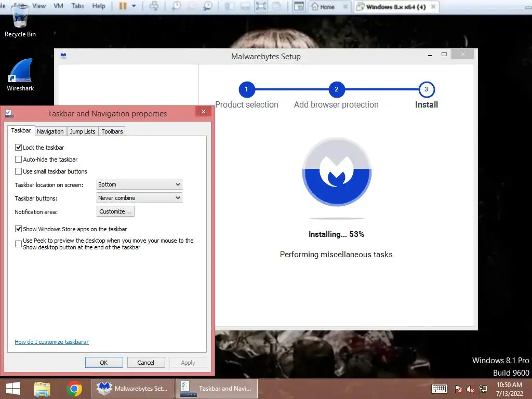This screenshot has width=532, height=399.
Task: Open the Action Center flag tray icon
Action: click(458, 389)
